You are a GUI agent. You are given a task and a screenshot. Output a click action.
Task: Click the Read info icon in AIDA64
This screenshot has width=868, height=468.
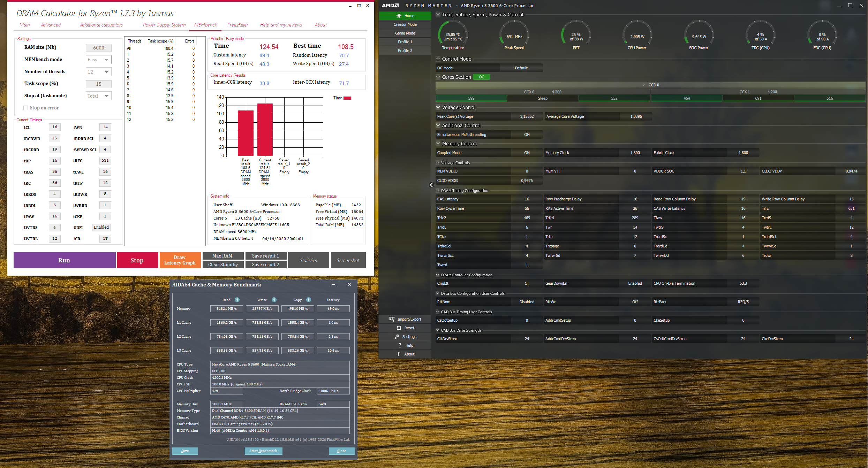(x=237, y=300)
